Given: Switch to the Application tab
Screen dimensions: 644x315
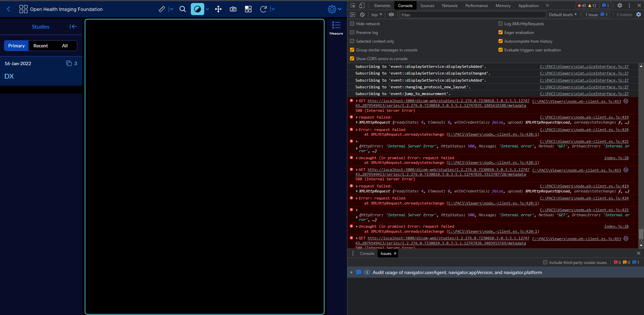Looking at the screenshot, I should pyautogui.click(x=528, y=5).
